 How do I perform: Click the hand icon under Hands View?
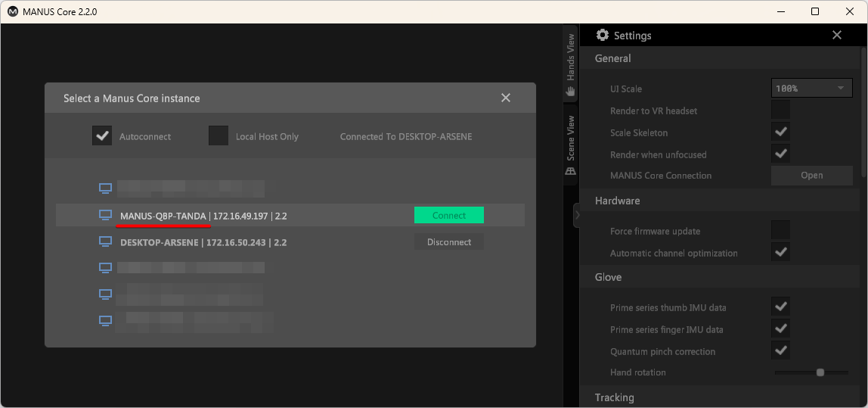(571, 91)
